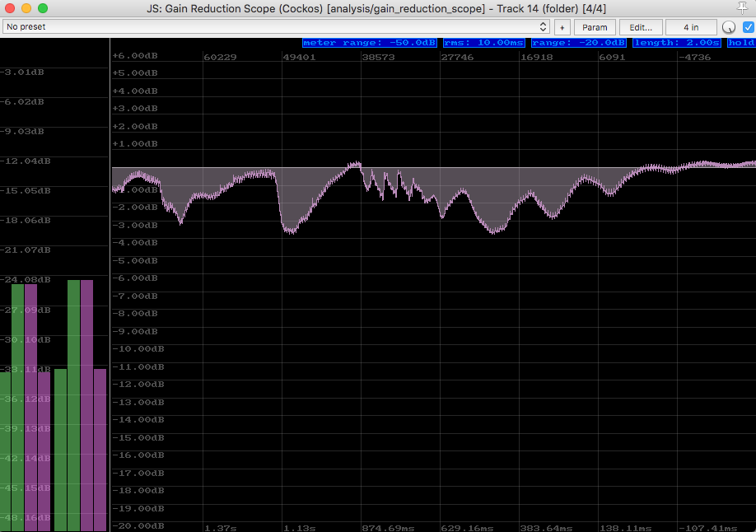Open the 4 in routing button

[690, 27]
